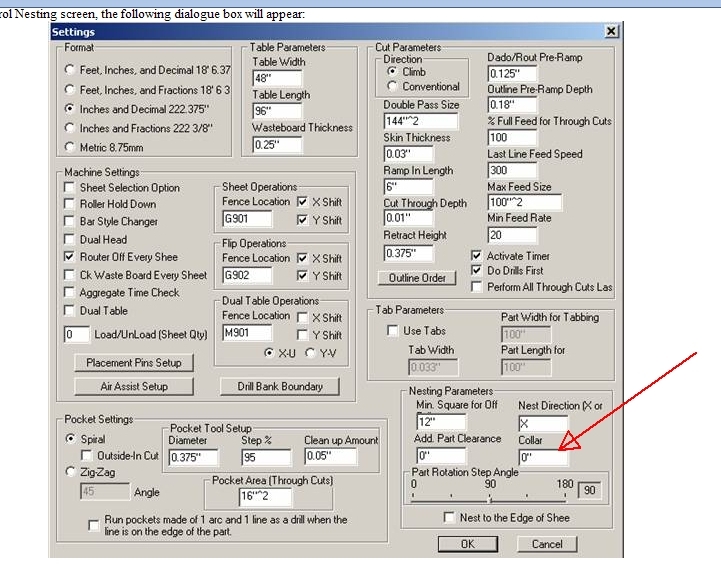
Task: Enable the Dual Head checkbox
Action: (70, 240)
